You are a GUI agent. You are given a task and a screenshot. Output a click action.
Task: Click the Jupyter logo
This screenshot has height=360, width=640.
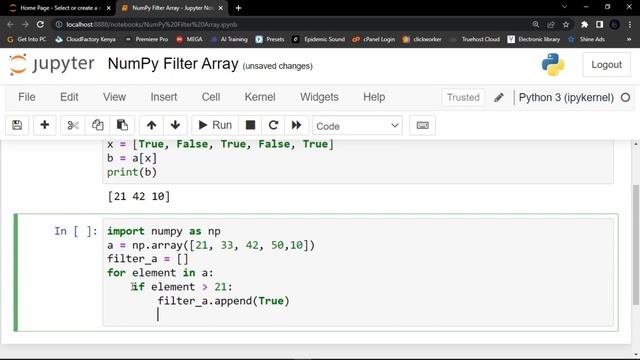pos(51,64)
